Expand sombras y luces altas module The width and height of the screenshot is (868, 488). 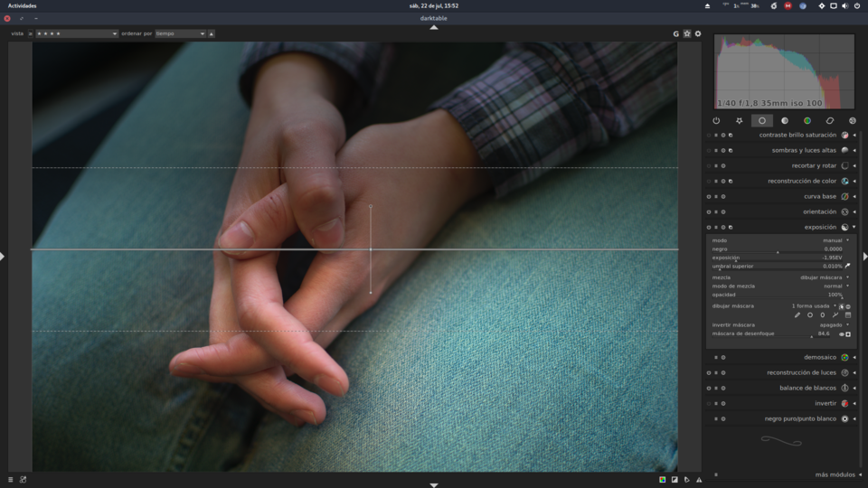tap(854, 151)
